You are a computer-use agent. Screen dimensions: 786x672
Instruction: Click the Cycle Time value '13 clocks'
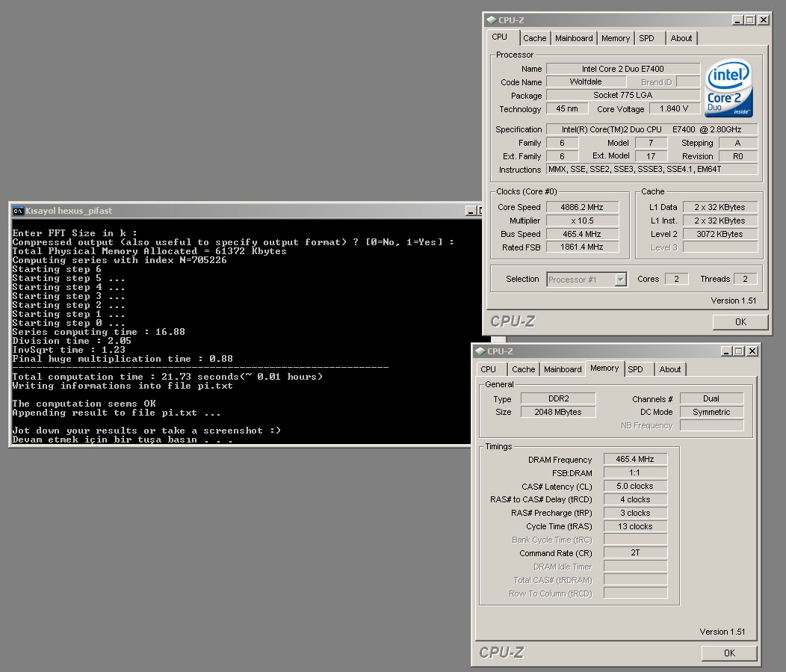[x=635, y=526]
